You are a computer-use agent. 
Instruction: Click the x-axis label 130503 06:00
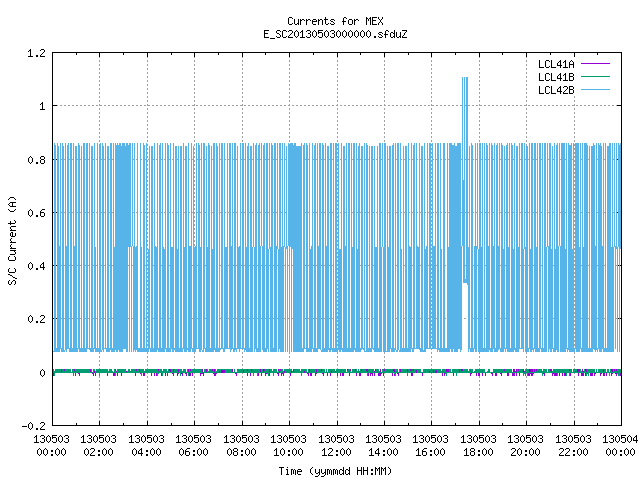pos(193,446)
